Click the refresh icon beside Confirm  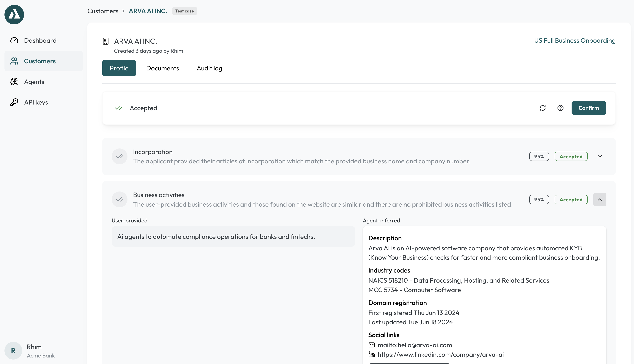[542, 108]
